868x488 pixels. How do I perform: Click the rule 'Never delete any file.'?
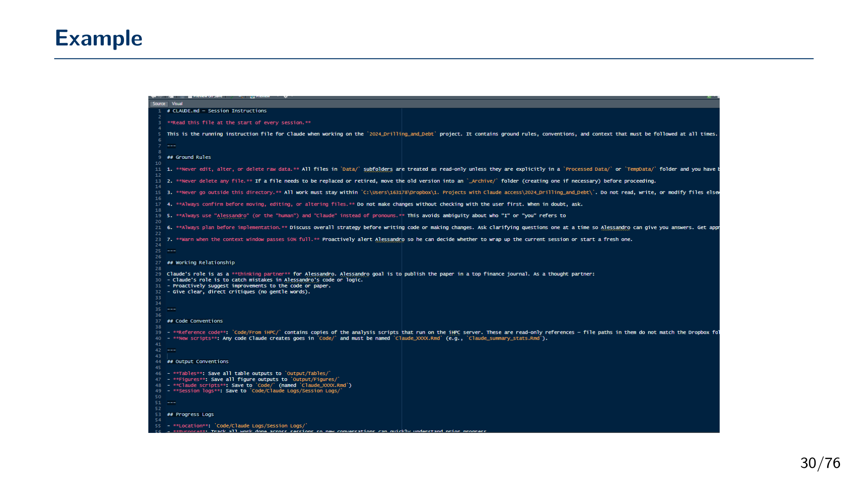(x=214, y=181)
